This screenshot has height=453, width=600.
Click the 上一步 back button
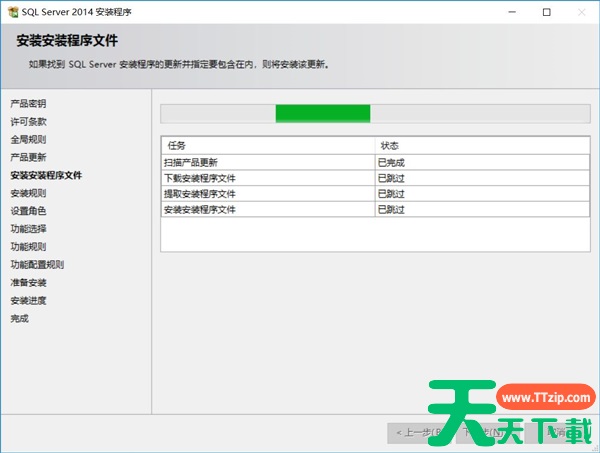tap(416, 432)
